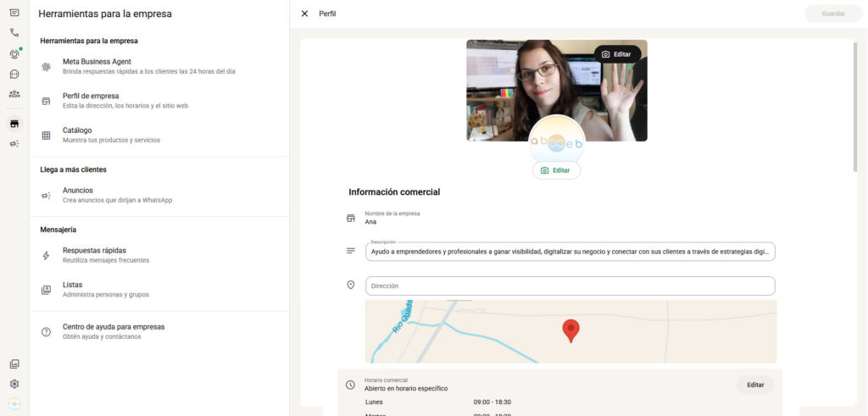Click the company name Ana
Screen dimensions: 868x416
click(370, 222)
